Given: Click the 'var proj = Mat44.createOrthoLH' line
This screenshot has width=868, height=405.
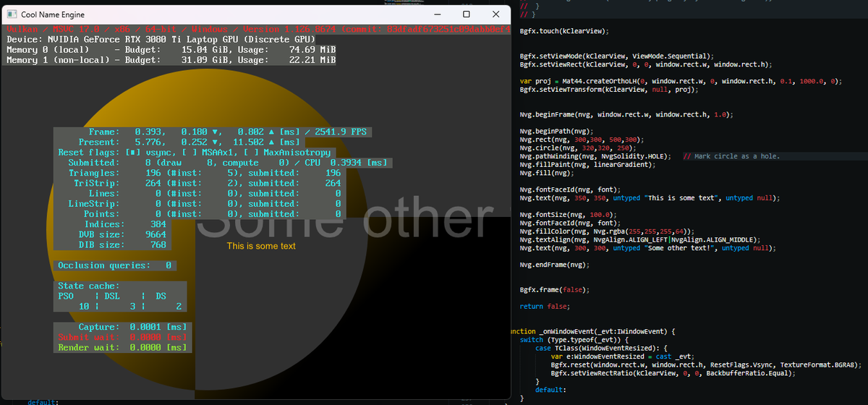Looking at the screenshot, I should coord(681,81).
